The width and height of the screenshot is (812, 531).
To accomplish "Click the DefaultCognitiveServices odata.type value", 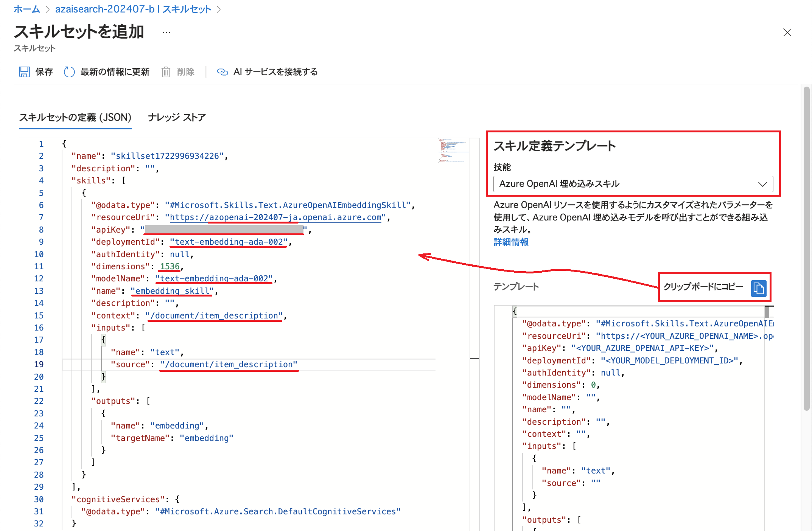I will [278, 512].
